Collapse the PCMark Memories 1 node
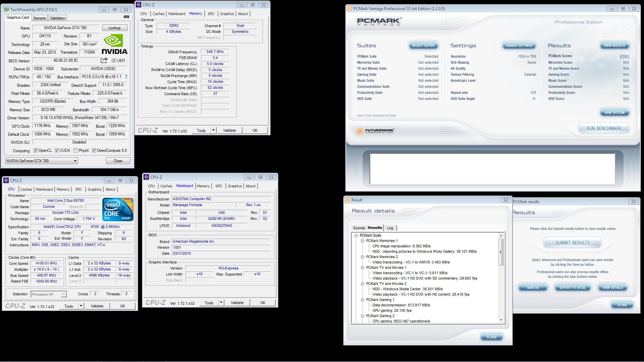 tap(363, 241)
